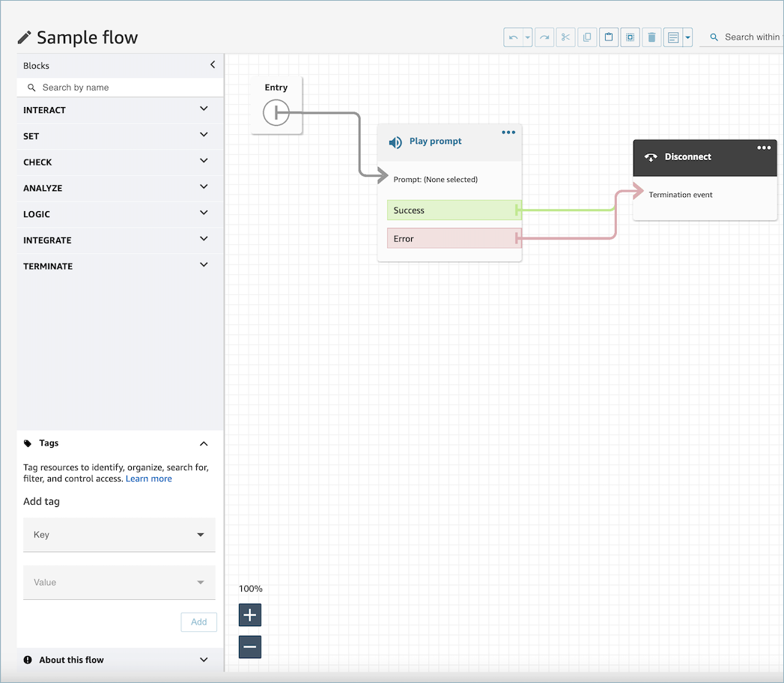Open the tag Key dropdown
The image size is (784, 683).
(x=119, y=535)
